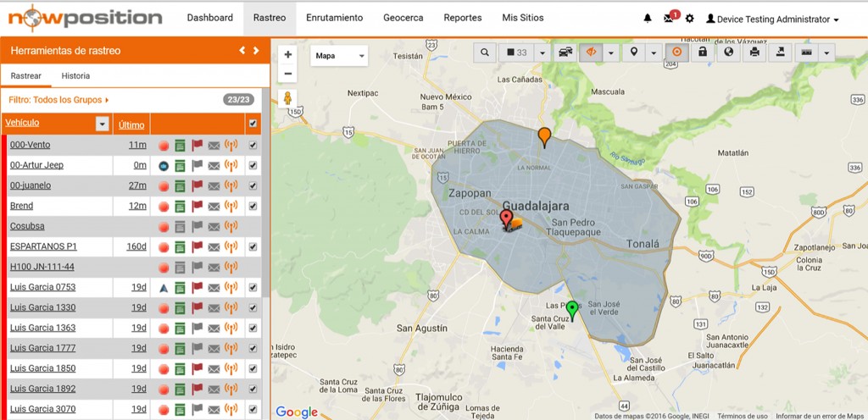Image resolution: width=868 pixels, height=420 pixels.
Task: Click the green marker near Santa Cruz del Valle
Action: 573,311
